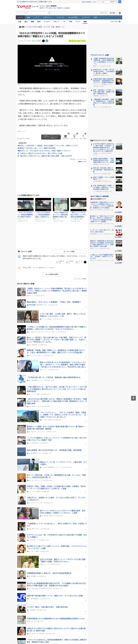Share article on Facebook icon

click(x=47, y=41)
